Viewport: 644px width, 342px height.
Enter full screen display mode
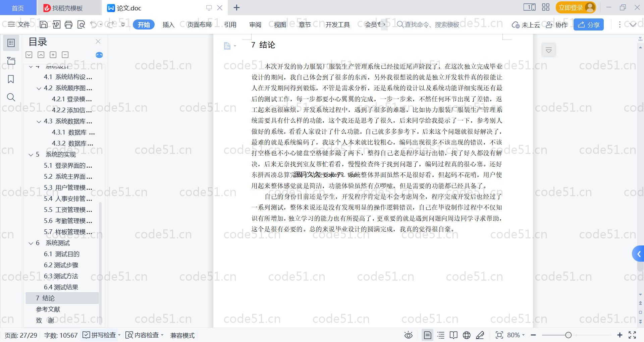point(632,335)
